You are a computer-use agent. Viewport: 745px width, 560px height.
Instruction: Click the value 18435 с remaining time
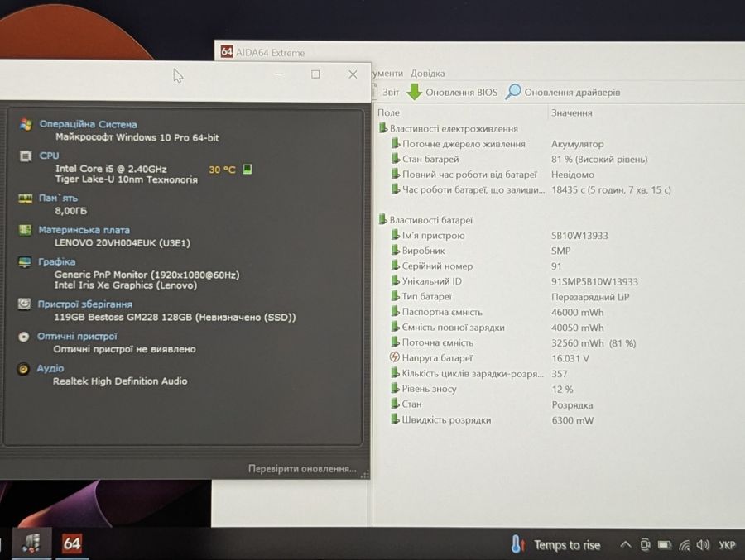coord(611,190)
